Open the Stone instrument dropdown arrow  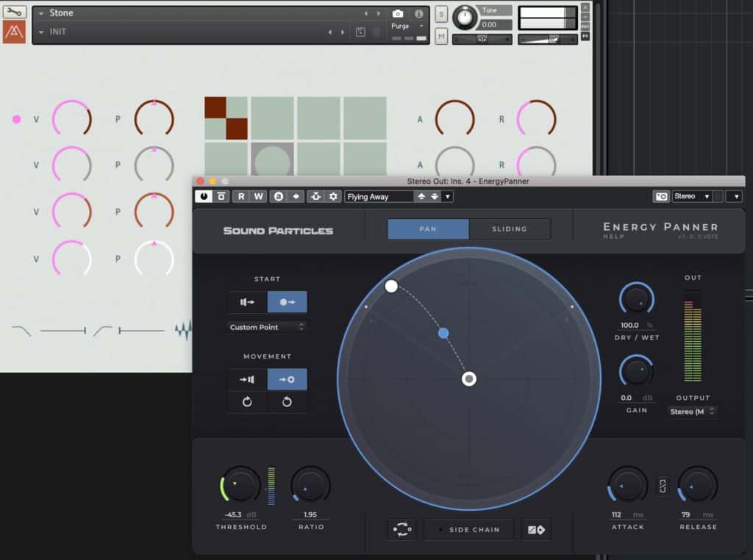point(41,13)
